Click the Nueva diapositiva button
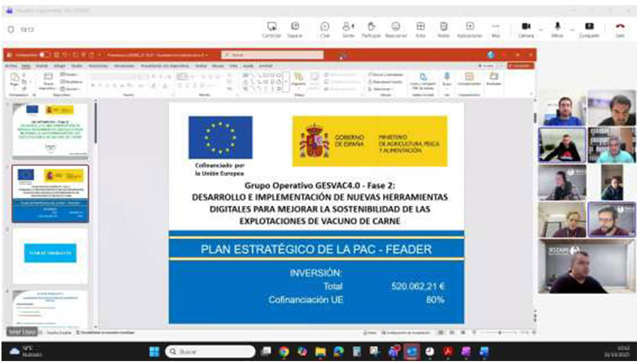Image resolution: width=637 pixels, height=364 pixels. coord(48,82)
